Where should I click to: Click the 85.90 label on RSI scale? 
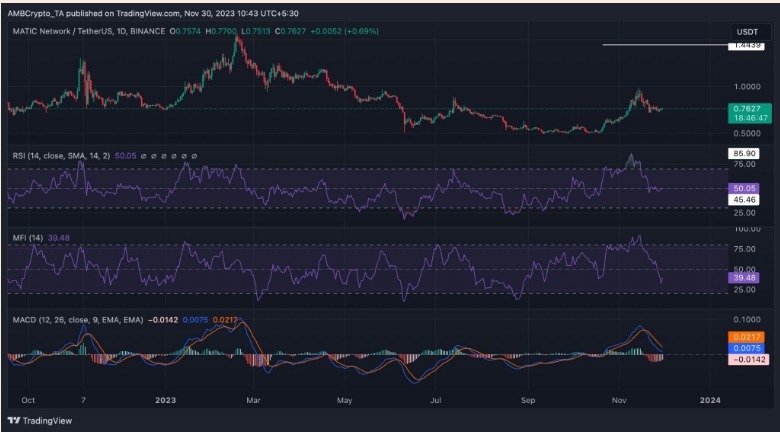click(746, 153)
